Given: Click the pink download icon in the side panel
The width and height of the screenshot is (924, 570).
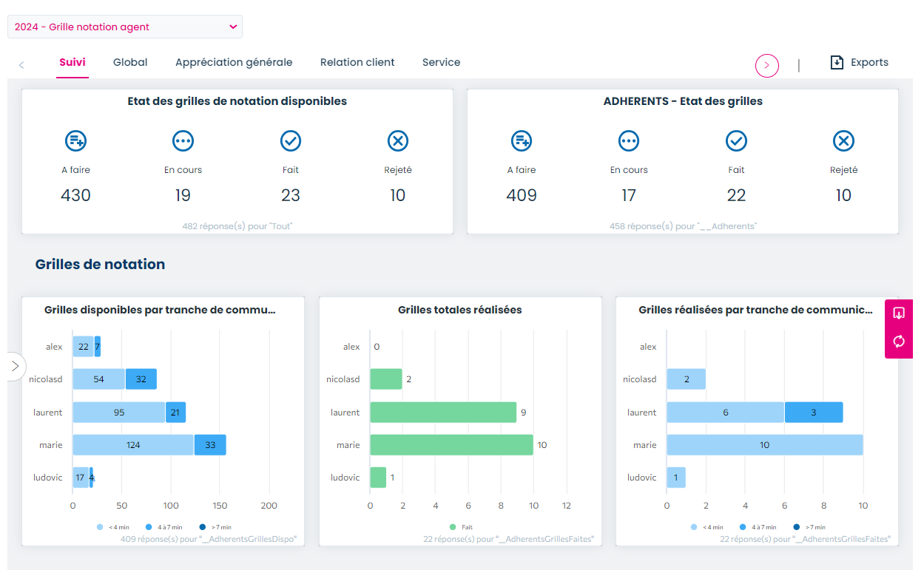Looking at the screenshot, I should click(x=898, y=313).
